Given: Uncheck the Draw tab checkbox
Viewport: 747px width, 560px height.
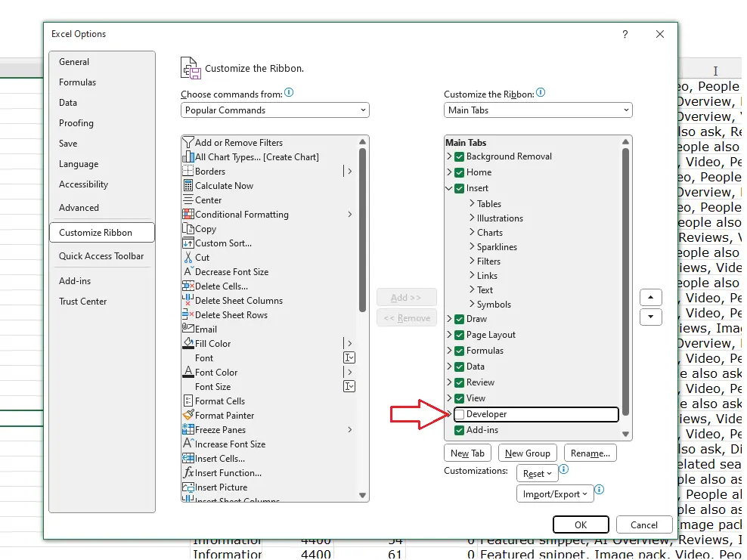Looking at the screenshot, I should 459,319.
